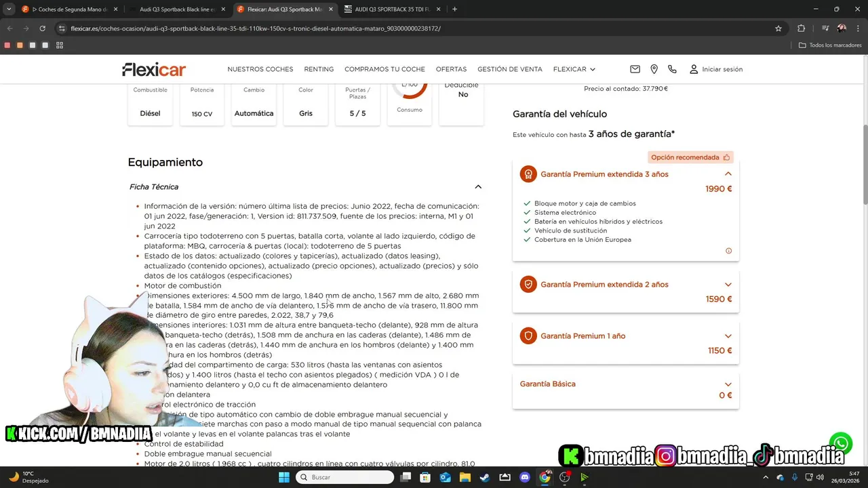Open Discord from taskbar
868x488 pixels.
tap(525, 477)
